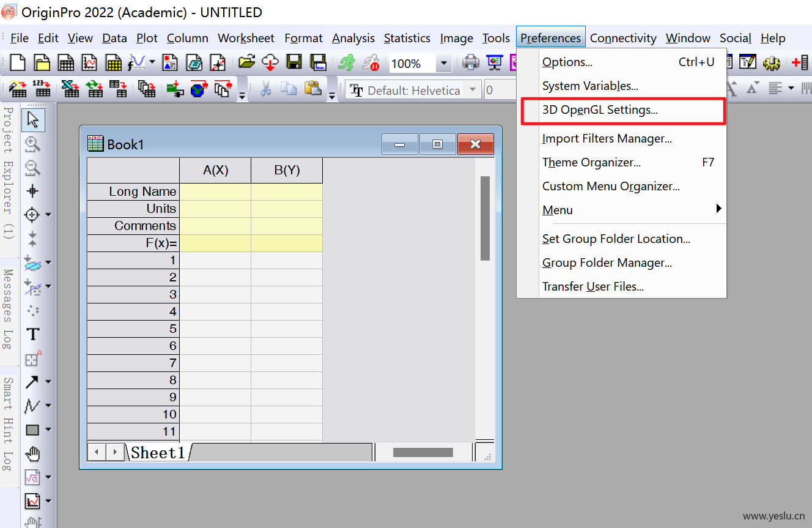Image resolution: width=812 pixels, height=528 pixels.
Task: Select the Sheet1 tab in Book1
Action: pyautogui.click(x=158, y=452)
